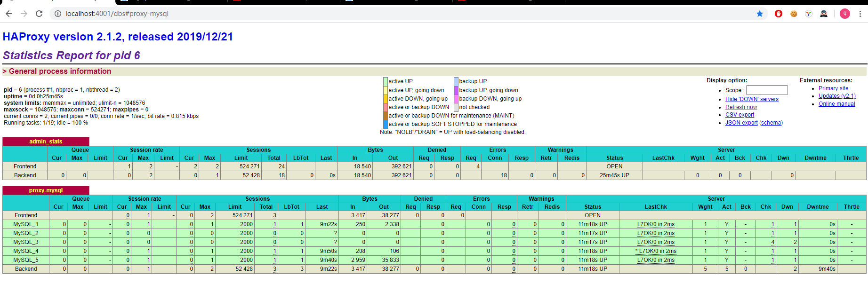This screenshot has width=868, height=292.
Task: Click the backup UP legend swatch
Action: pyautogui.click(x=456, y=81)
